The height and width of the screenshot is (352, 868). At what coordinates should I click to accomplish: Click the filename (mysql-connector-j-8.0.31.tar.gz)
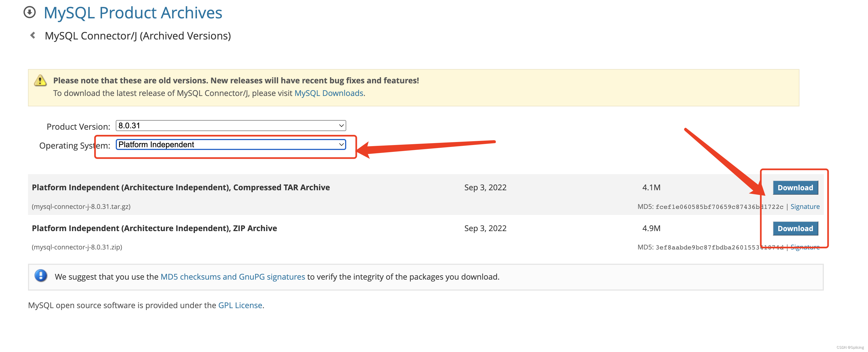81,206
